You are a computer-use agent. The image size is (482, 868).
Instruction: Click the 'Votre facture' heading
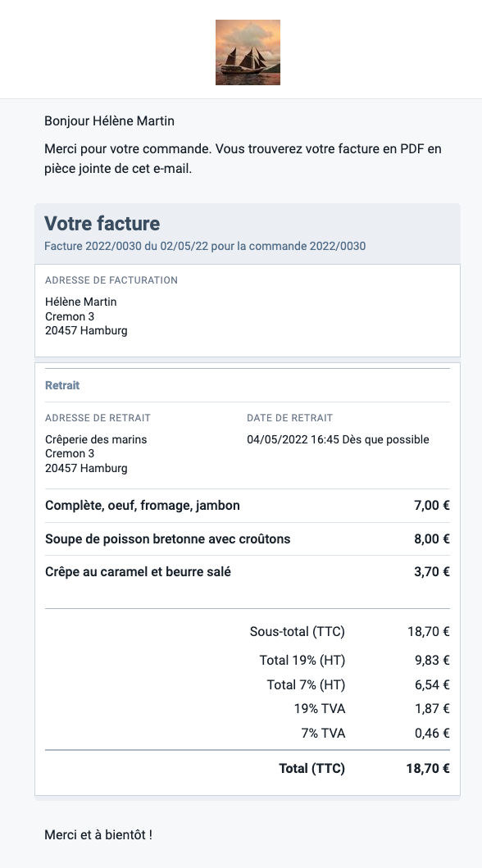[102, 224]
